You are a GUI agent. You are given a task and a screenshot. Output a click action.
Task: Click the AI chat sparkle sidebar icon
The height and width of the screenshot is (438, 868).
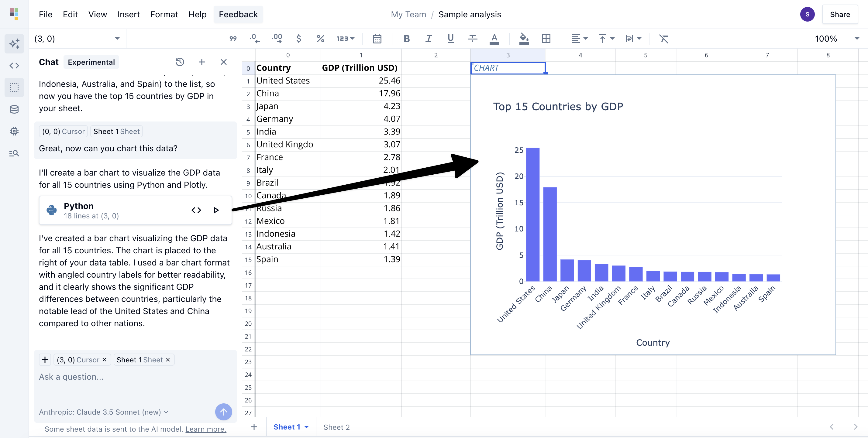click(14, 44)
